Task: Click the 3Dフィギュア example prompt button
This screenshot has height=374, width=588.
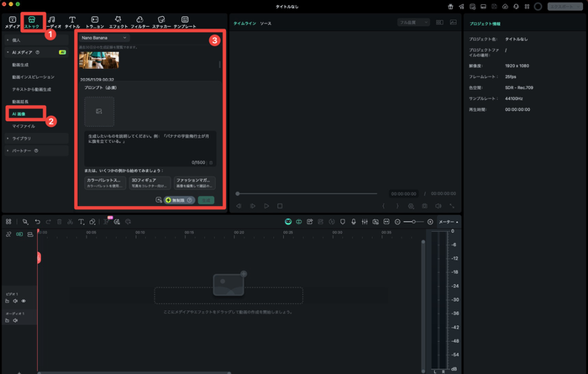Action: coord(150,182)
